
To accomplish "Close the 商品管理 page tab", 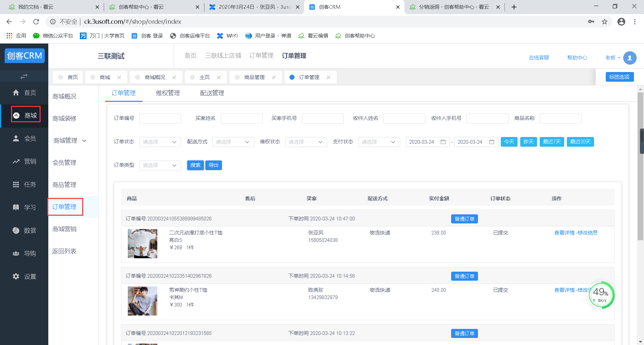I will click(274, 77).
